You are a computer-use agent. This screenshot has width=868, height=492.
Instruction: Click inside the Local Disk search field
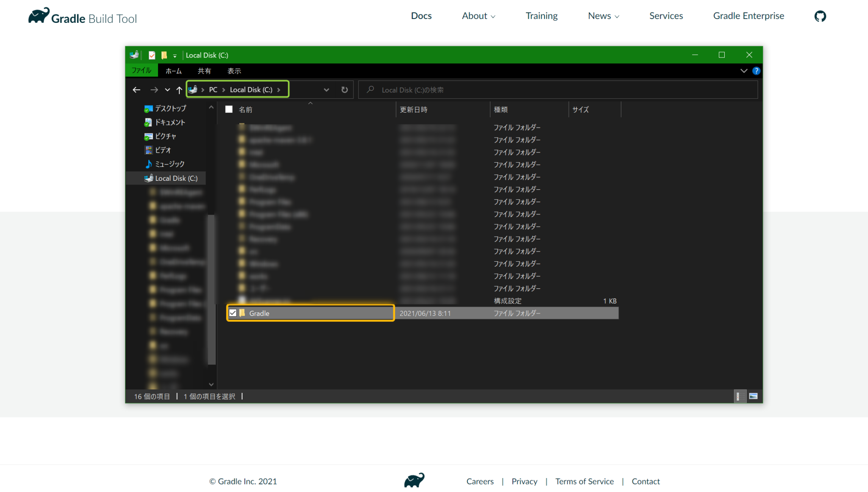click(x=466, y=90)
